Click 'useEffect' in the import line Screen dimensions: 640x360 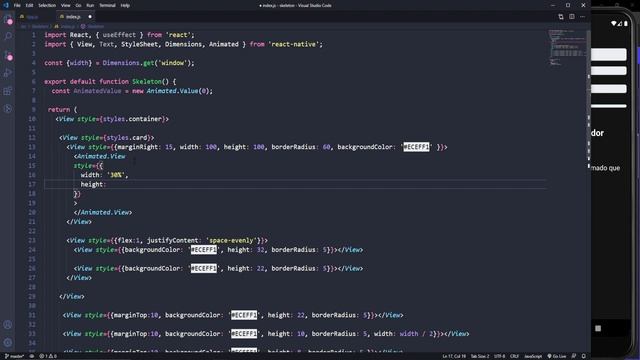(x=119, y=35)
